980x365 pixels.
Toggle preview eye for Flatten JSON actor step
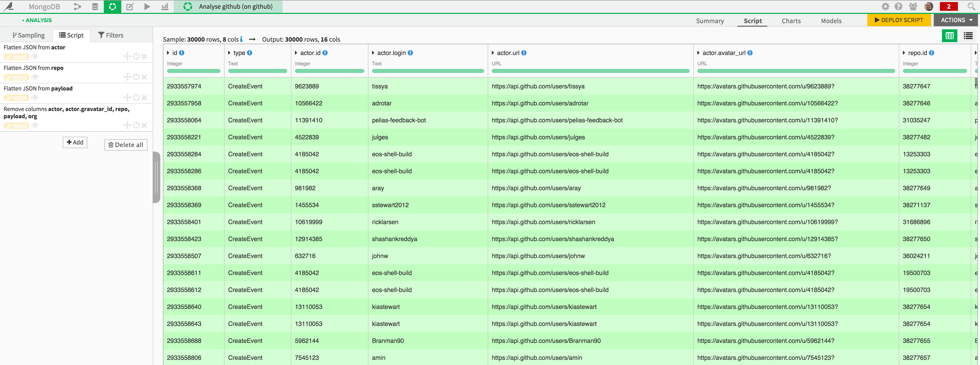click(x=35, y=57)
